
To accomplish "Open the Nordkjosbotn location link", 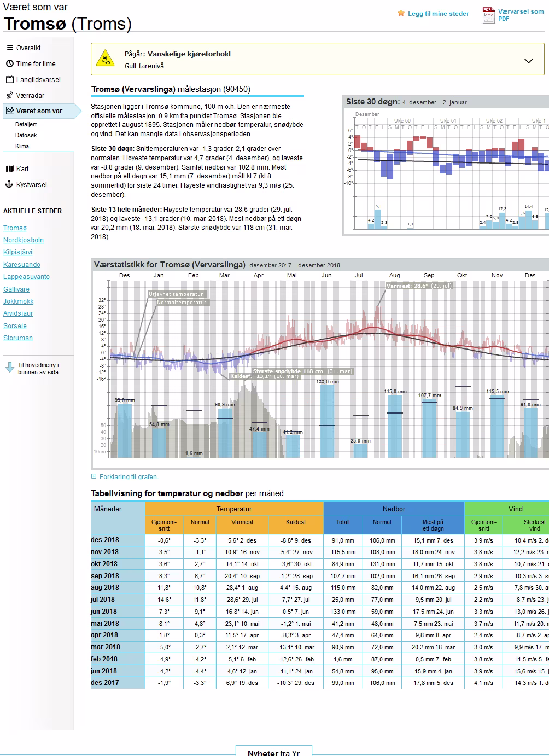I will [24, 240].
